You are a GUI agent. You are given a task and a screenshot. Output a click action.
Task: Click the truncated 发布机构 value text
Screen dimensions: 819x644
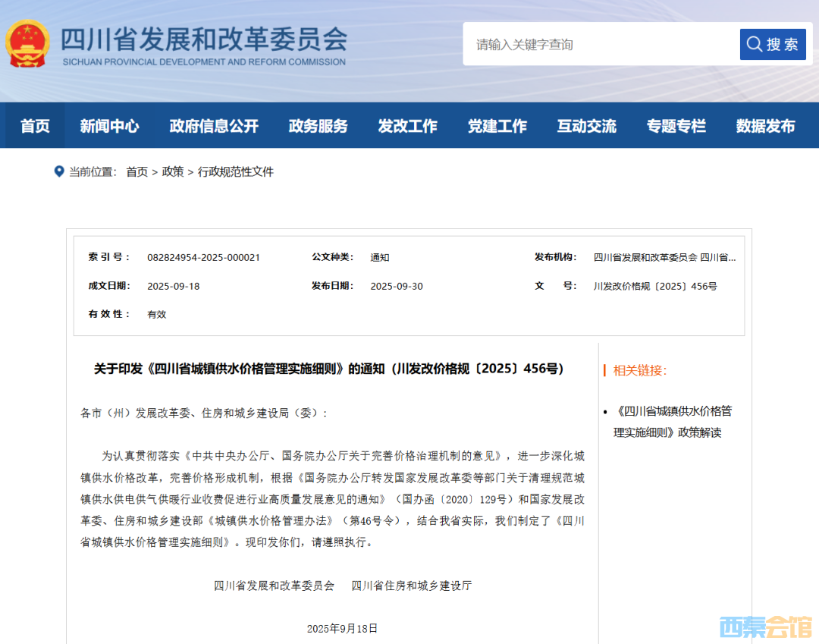point(664,257)
